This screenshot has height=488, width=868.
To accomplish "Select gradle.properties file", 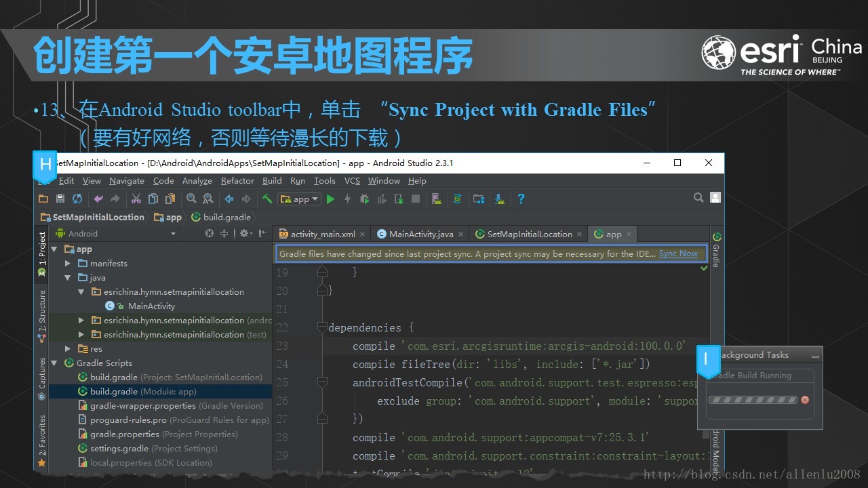I will [x=158, y=434].
